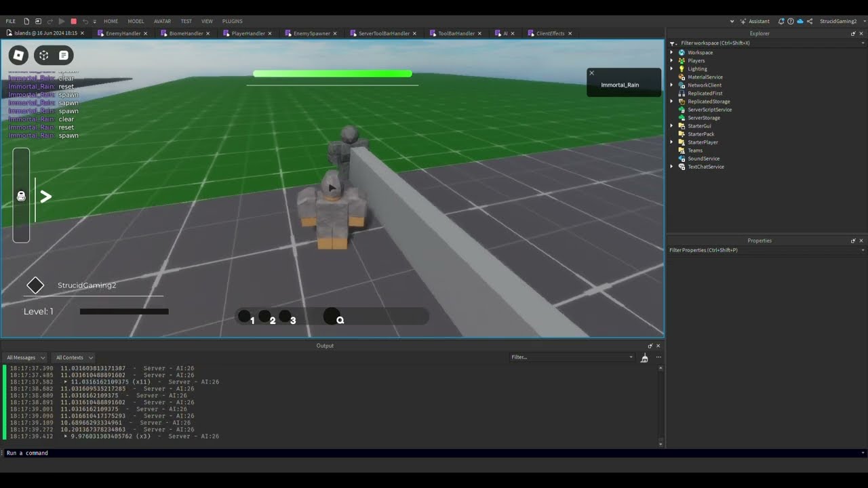Clear the Output with the broom icon
Image resolution: width=868 pixels, height=488 pixels.
(x=644, y=357)
